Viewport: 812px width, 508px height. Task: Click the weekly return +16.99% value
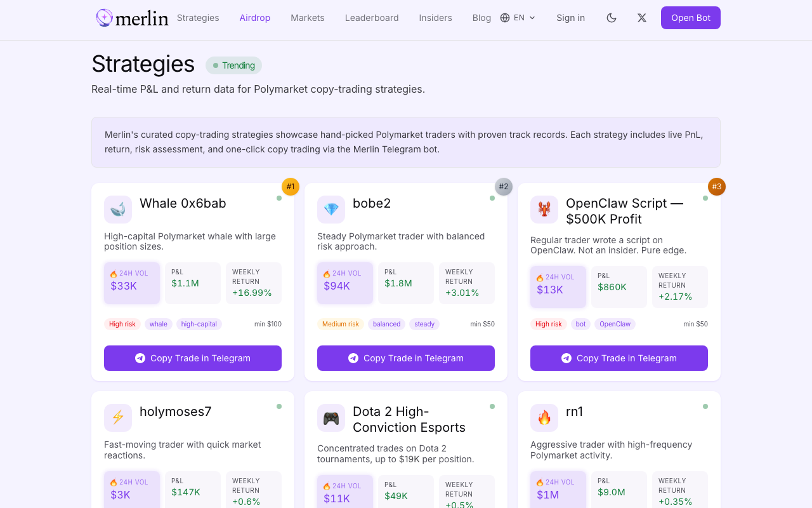pos(252,293)
